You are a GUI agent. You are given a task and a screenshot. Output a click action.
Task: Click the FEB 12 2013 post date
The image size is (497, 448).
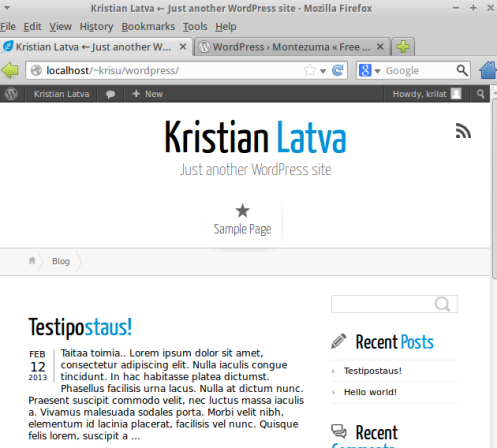tap(37, 365)
